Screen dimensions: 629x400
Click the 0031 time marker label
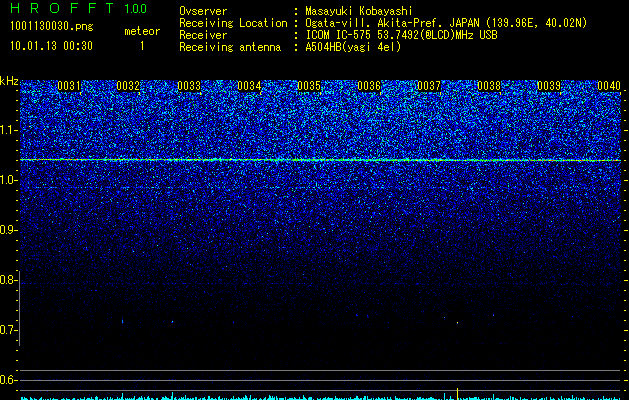(x=69, y=86)
